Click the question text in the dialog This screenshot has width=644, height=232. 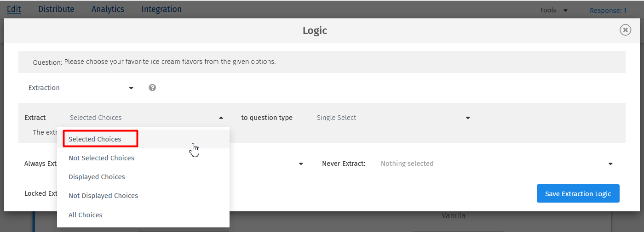[170, 62]
